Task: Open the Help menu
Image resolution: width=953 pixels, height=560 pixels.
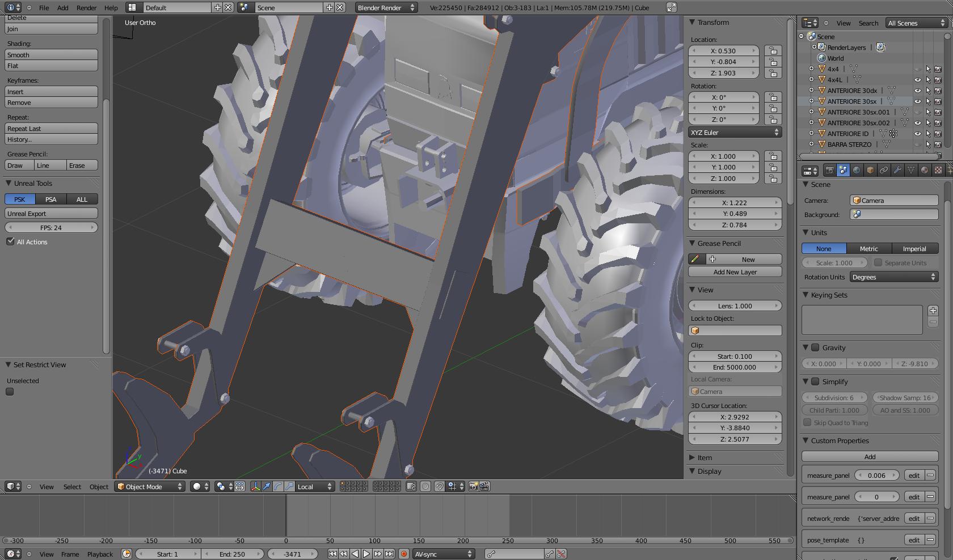Action: tap(111, 7)
